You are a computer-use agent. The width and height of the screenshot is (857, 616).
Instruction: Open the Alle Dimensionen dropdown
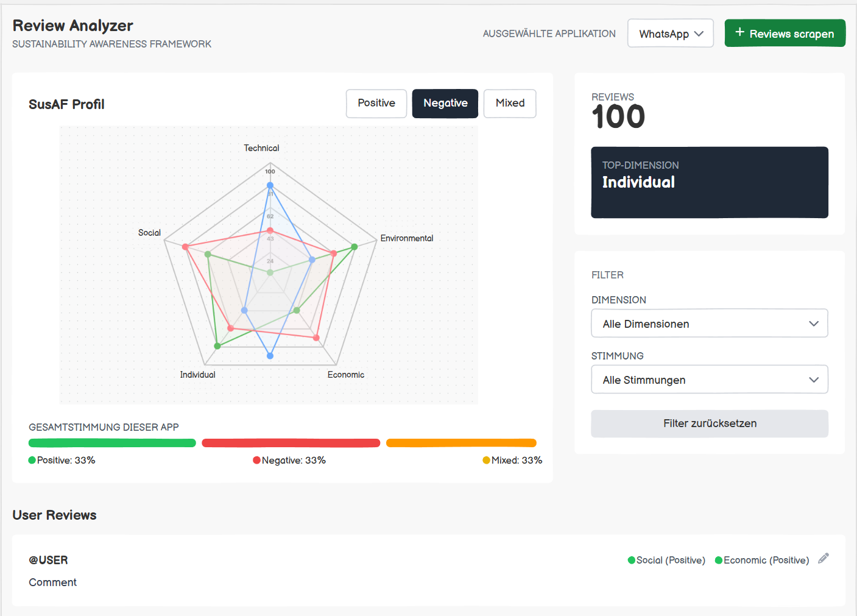(x=710, y=324)
